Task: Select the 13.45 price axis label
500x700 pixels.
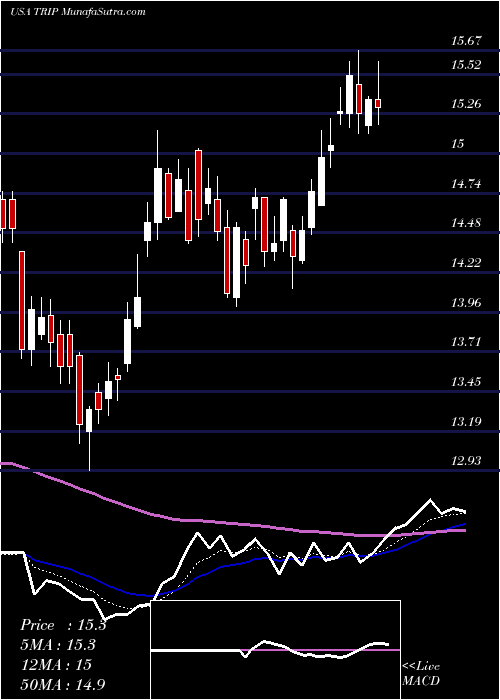Action: pos(466,381)
